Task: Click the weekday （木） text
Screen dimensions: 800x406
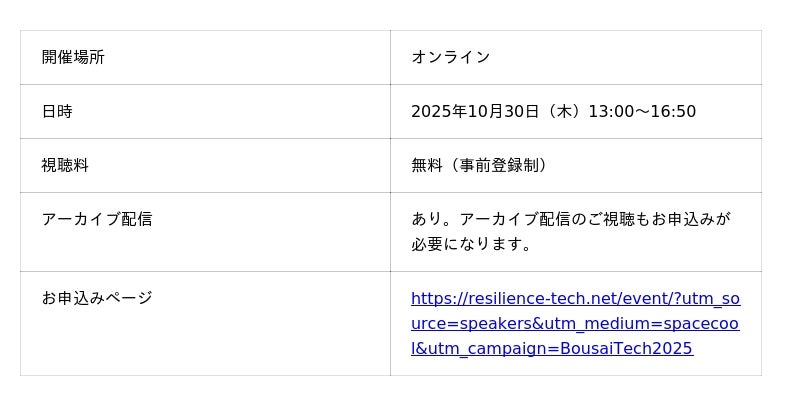Action: tap(563, 111)
